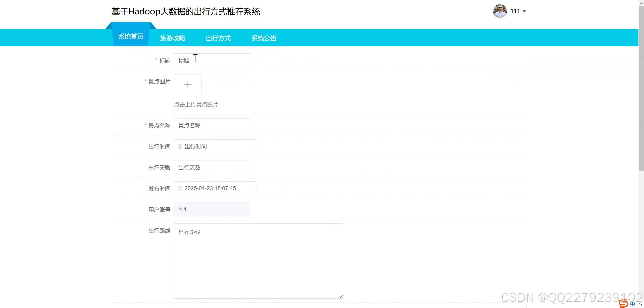Click the vertical page scrollbar thumb

coord(641,88)
